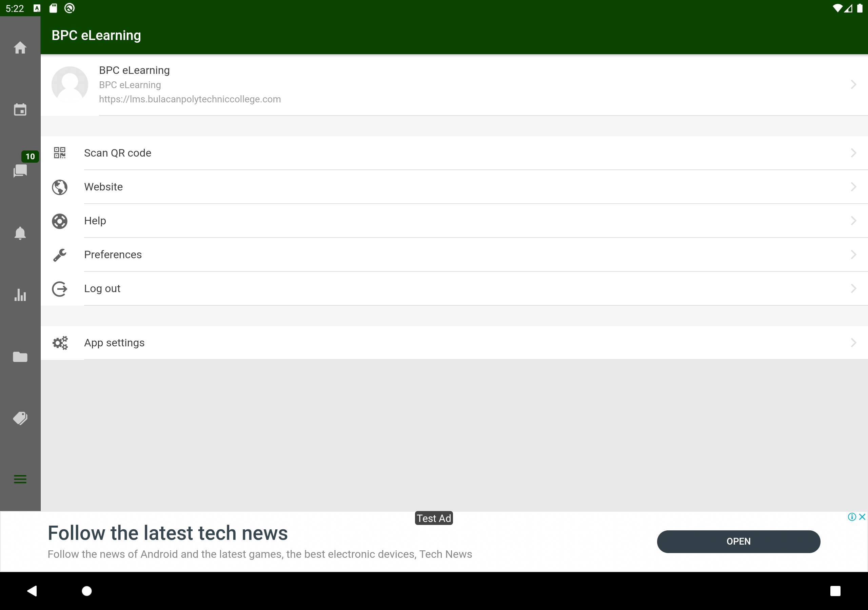Click the ad info icon
Image resolution: width=868 pixels, height=610 pixels.
click(852, 517)
